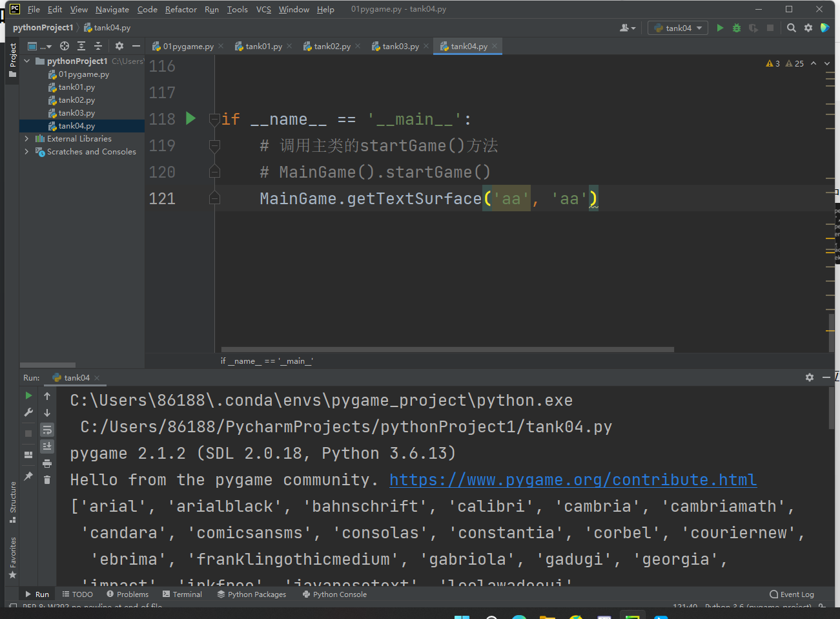Open the Terminal tool window
Screen dimensions: 840x619
[x=182, y=594]
